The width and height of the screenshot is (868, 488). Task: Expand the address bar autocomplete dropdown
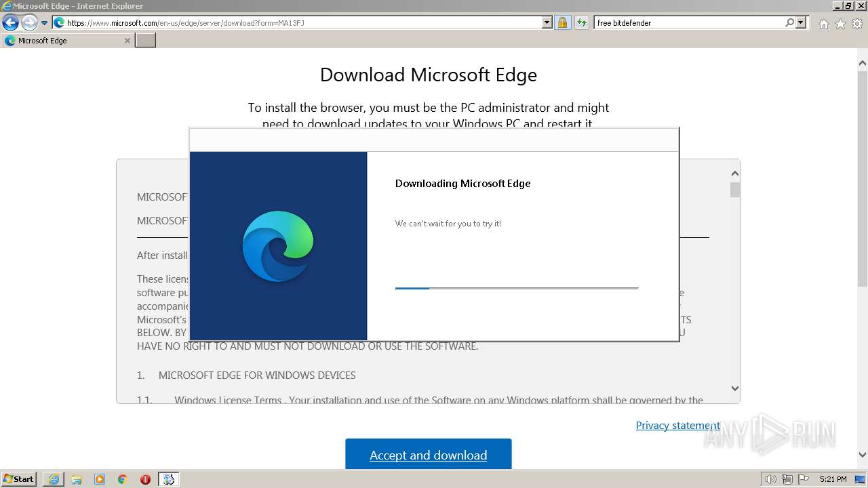(547, 22)
